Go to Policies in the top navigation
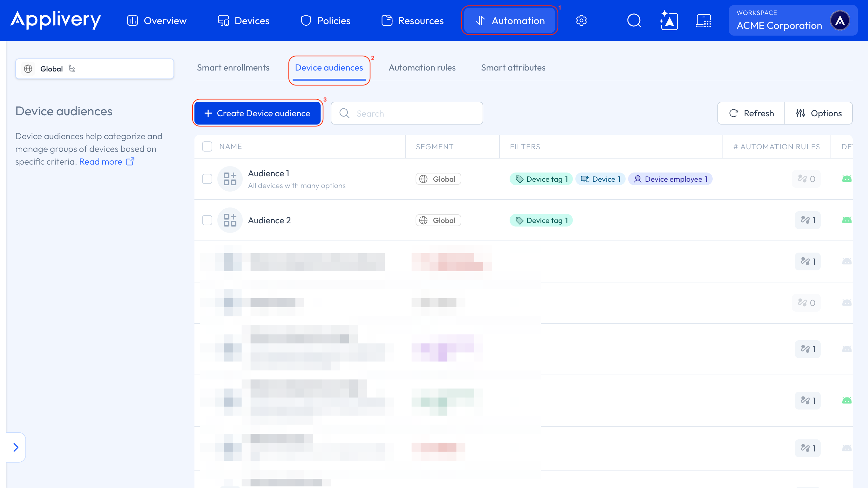The image size is (868, 488). coord(325,21)
